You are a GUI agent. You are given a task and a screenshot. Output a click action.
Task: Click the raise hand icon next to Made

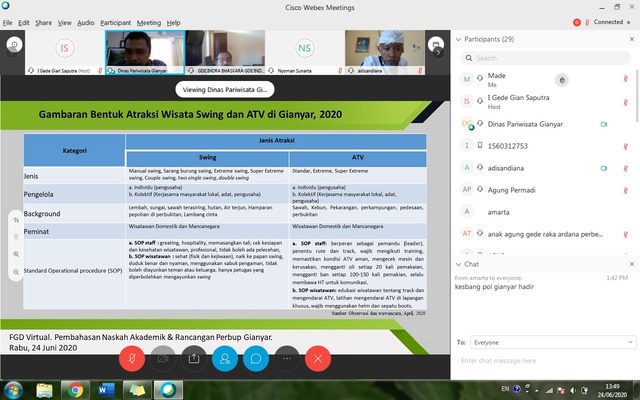click(x=563, y=78)
